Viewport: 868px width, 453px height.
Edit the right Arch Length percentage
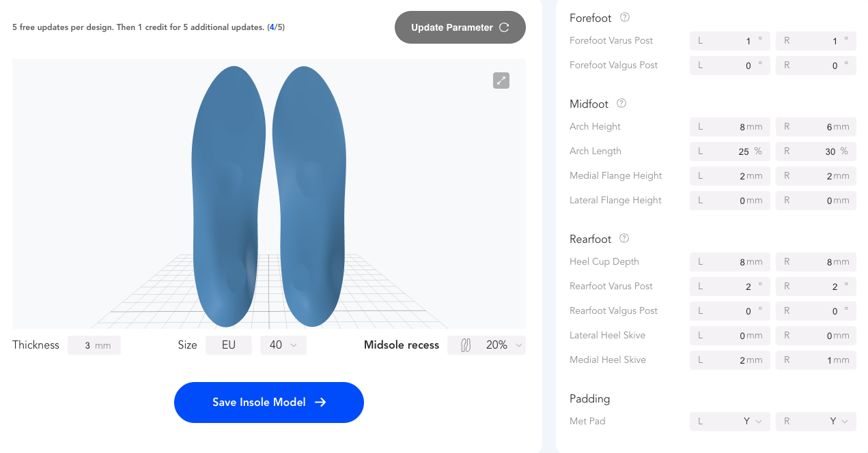point(815,151)
